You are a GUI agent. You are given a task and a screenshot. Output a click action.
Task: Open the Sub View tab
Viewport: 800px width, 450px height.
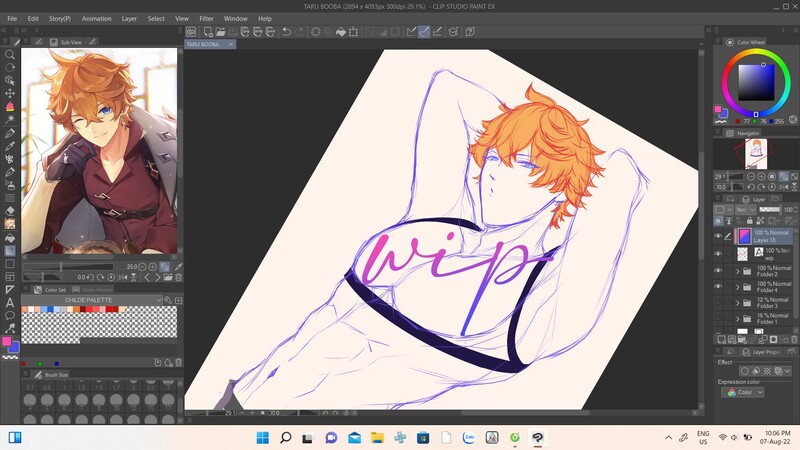[x=66, y=42]
